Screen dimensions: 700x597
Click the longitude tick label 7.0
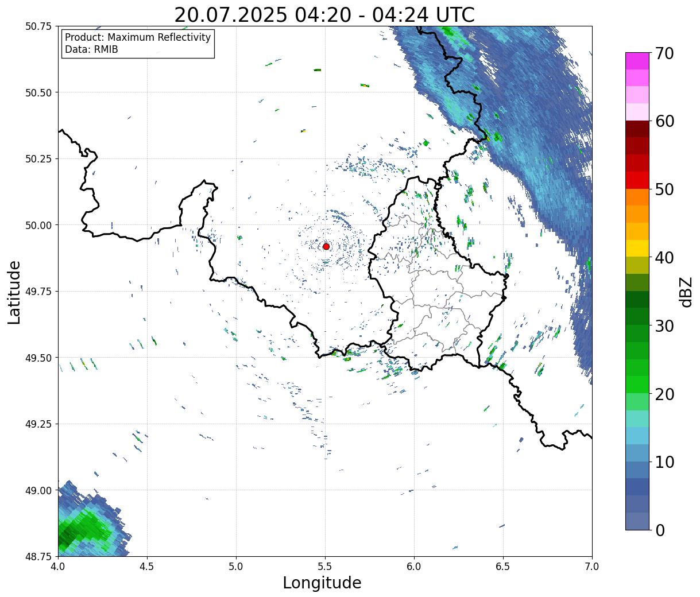[592, 566]
